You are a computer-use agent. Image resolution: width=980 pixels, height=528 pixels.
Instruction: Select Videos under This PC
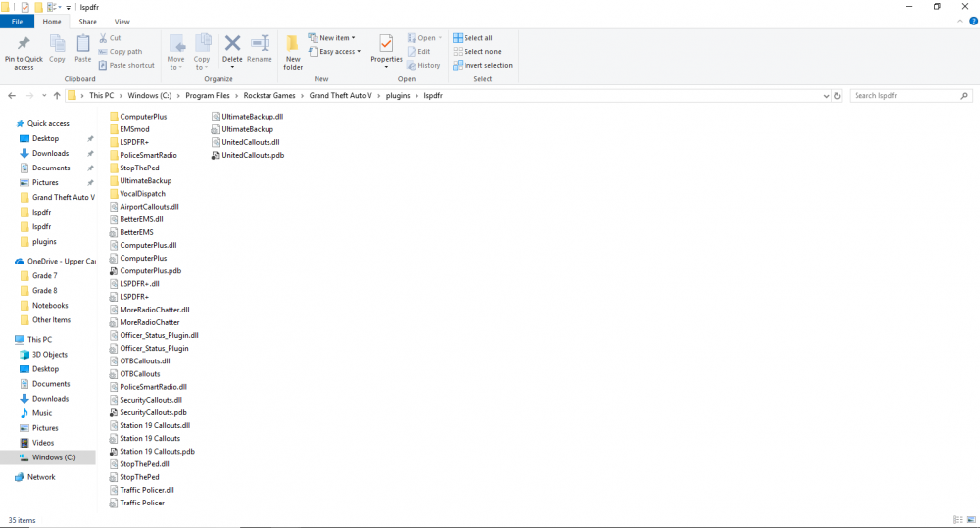[x=43, y=443]
